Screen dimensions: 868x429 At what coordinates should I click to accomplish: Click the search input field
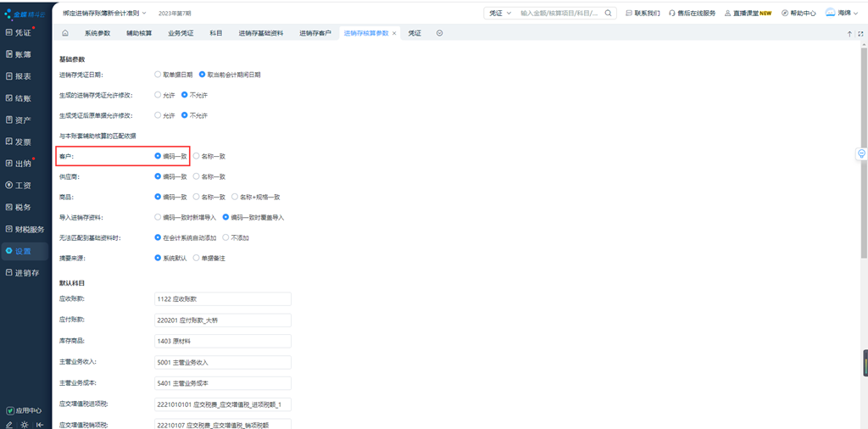559,13
